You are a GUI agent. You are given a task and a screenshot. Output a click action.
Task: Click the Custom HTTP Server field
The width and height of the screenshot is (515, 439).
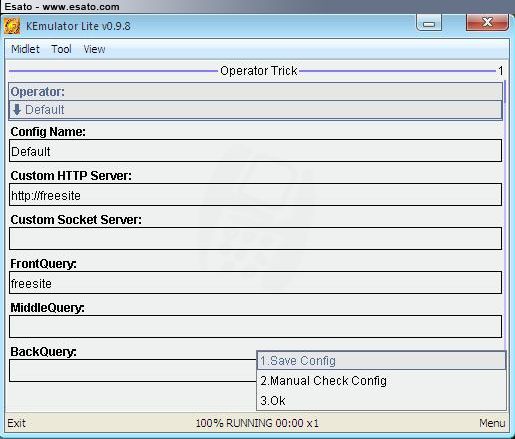[256, 195]
